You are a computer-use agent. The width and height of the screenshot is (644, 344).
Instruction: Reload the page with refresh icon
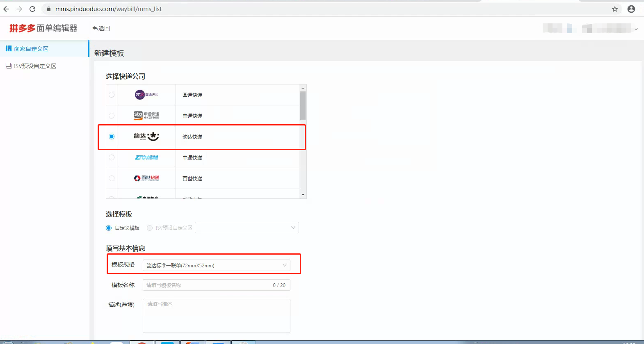pyautogui.click(x=32, y=9)
